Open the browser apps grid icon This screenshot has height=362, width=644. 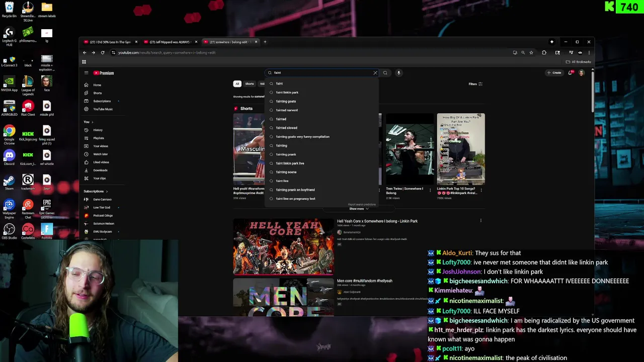click(x=84, y=62)
